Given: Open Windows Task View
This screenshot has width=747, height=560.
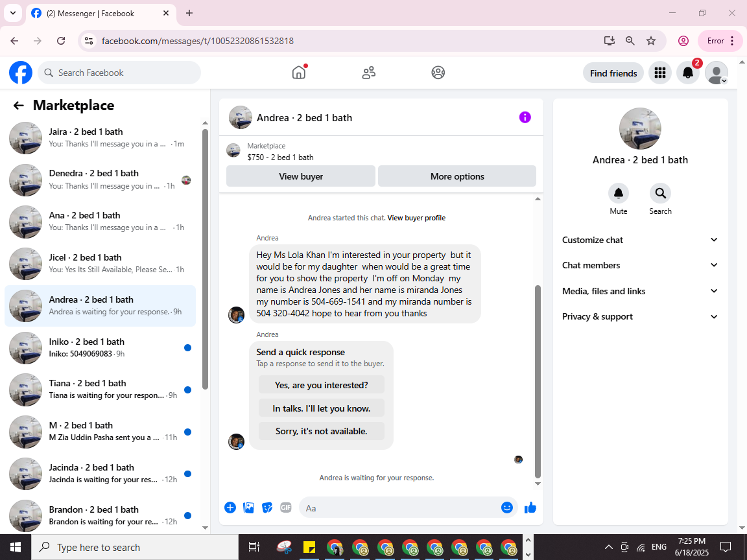Looking at the screenshot, I should (254, 547).
